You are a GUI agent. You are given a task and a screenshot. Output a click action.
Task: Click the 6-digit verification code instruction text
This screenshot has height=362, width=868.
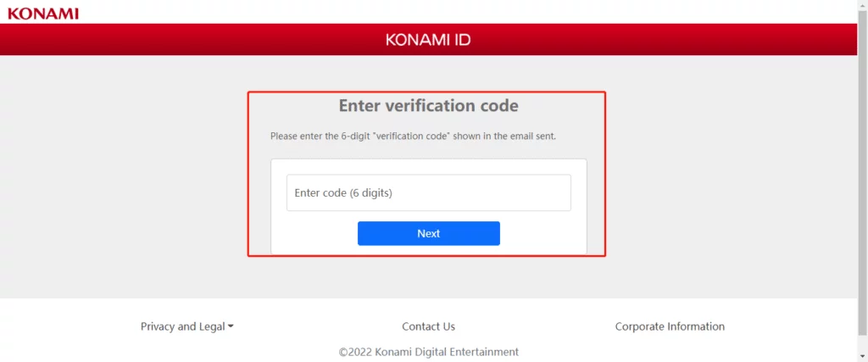(x=413, y=136)
